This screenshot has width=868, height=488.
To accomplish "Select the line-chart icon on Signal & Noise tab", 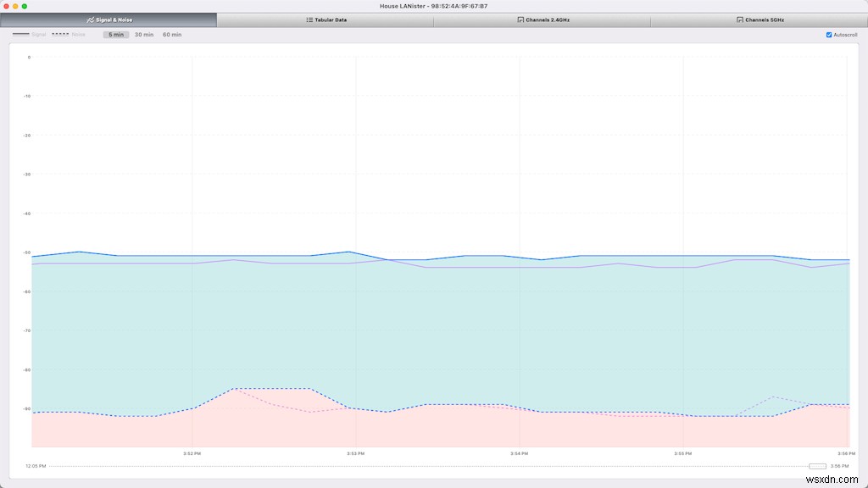I will (89, 19).
